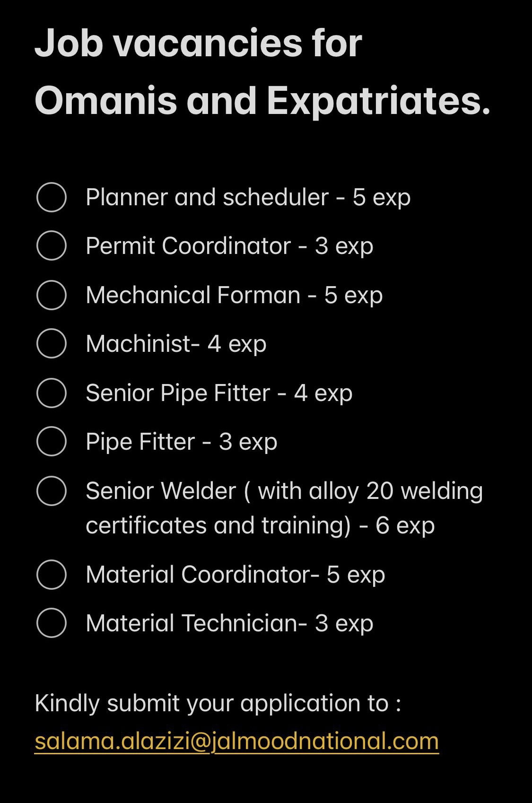Toggle the Senior Pipe Fitter circle

(51, 393)
